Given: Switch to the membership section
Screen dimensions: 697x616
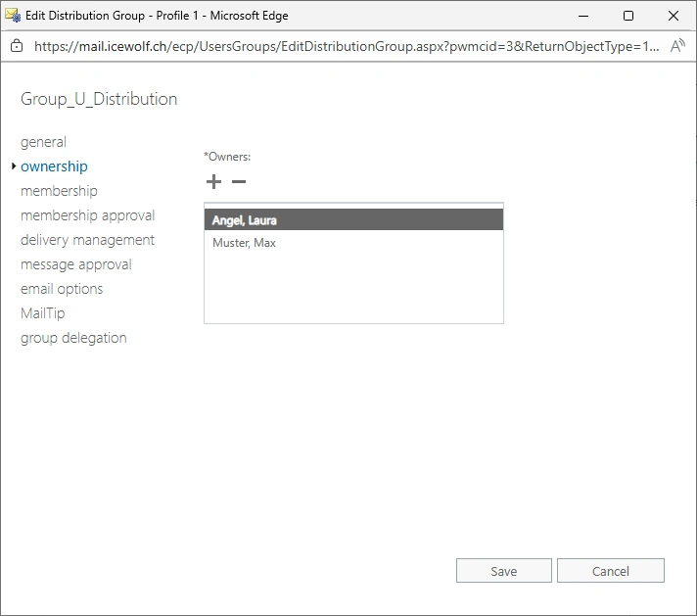Looking at the screenshot, I should pos(59,191).
